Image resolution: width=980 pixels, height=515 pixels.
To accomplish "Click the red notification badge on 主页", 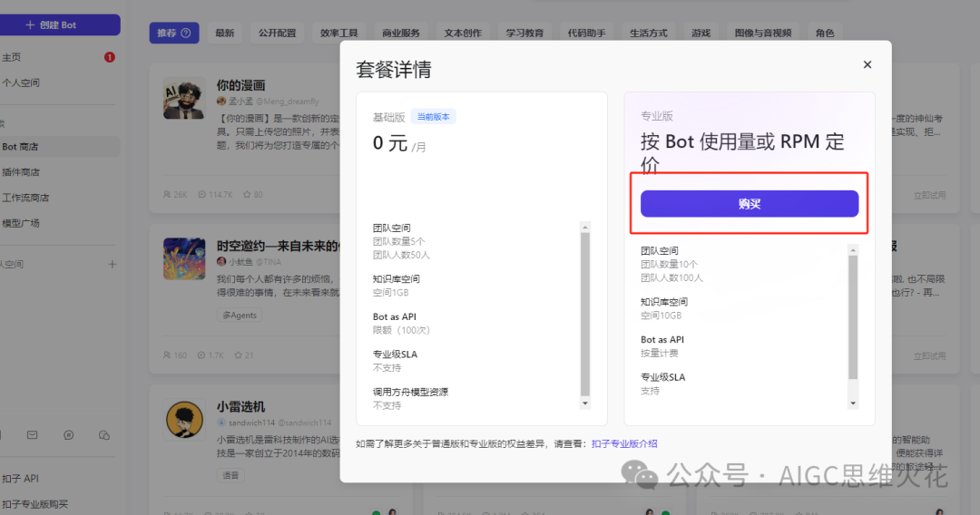I will point(110,57).
